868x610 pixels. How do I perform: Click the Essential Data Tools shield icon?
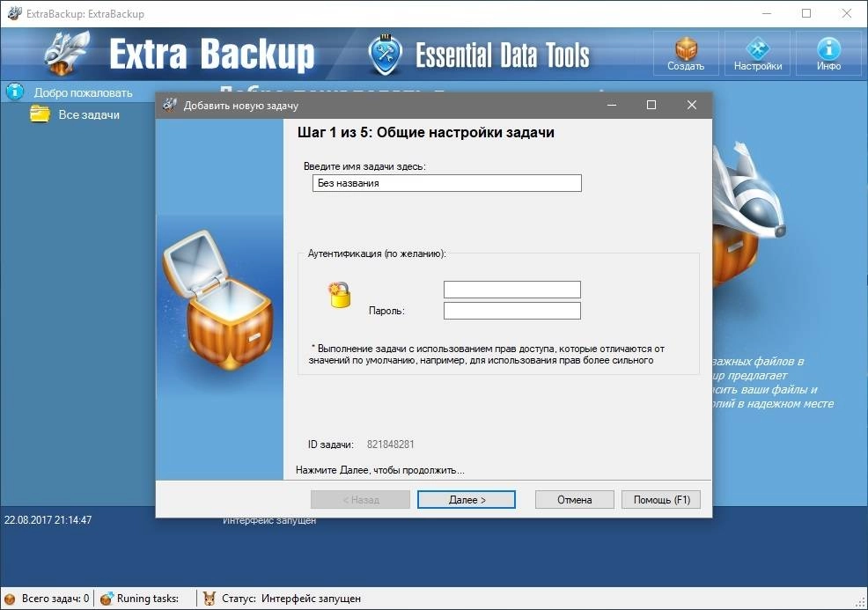tap(385, 55)
